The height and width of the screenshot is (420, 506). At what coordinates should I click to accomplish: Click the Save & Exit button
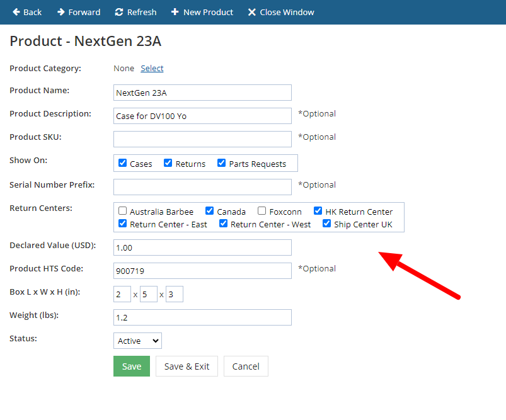click(x=187, y=366)
